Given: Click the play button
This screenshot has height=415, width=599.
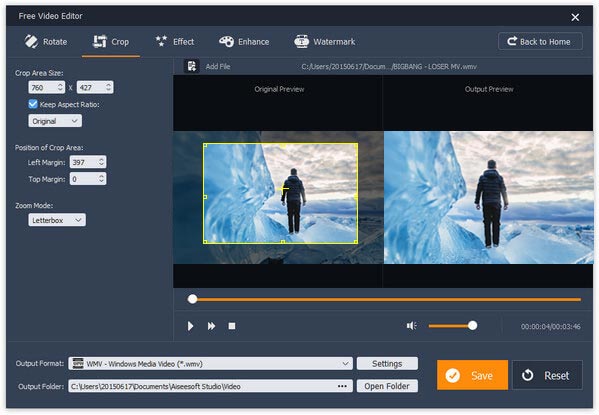Looking at the screenshot, I should click(x=190, y=326).
